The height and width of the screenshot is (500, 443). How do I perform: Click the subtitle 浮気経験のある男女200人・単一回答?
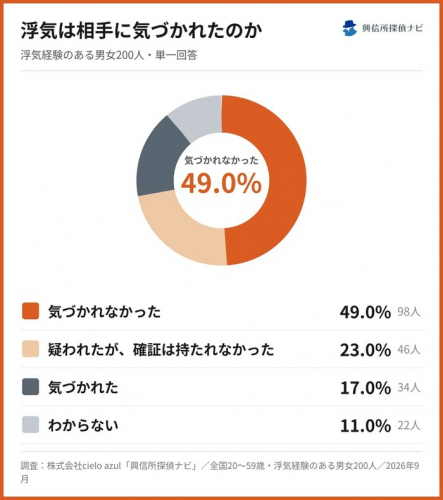click(x=109, y=55)
